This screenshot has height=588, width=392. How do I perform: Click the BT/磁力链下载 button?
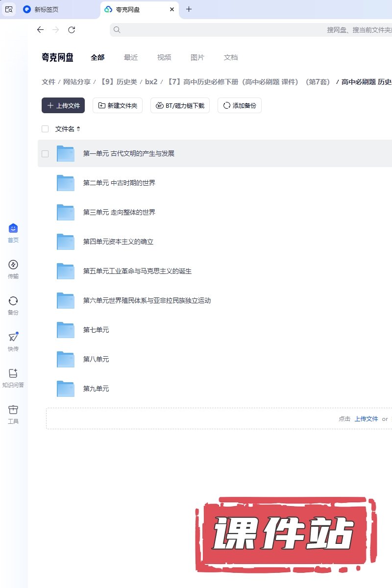click(x=180, y=105)
